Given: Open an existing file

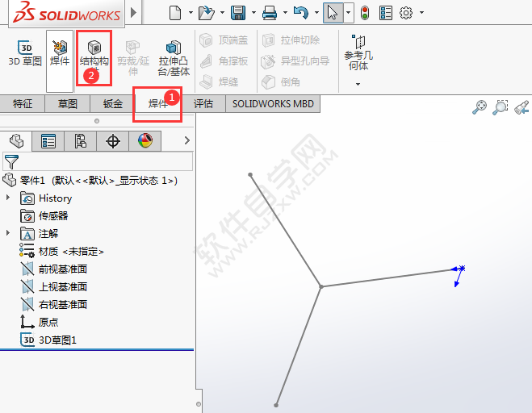Looking at the screenshot, I should point(207,13).
